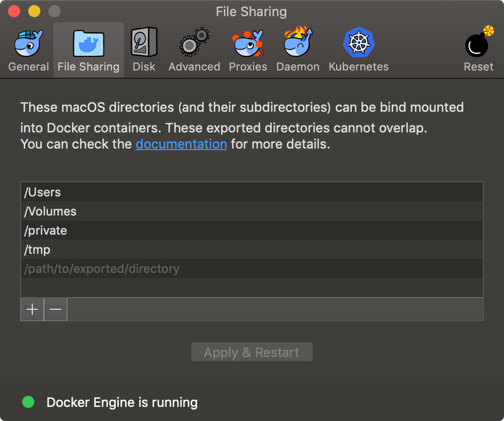Viewport: 504px width, 421px height.
Task: Add a directory with plus button
Action: tap(32, 309)
